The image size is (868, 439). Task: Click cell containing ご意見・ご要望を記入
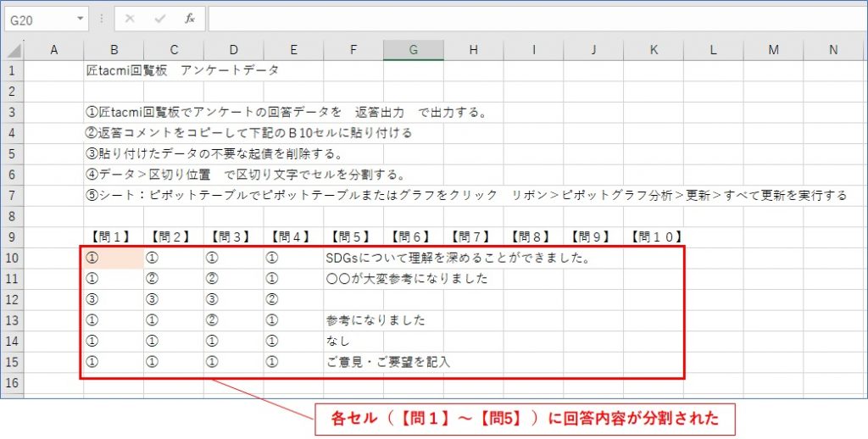tap(388, 362)
